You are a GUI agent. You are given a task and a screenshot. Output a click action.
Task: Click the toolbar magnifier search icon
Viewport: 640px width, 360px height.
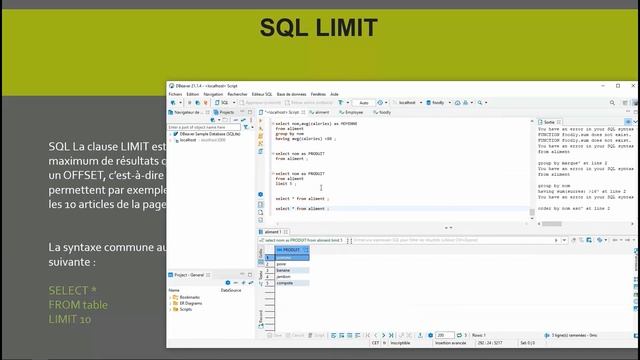(480, 103)
